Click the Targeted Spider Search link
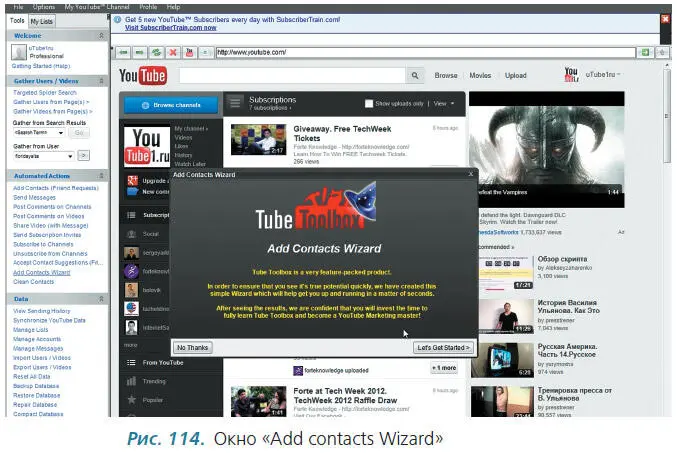Image resolution: width=677 pixels, height=453 pixels. coord(44,92)
